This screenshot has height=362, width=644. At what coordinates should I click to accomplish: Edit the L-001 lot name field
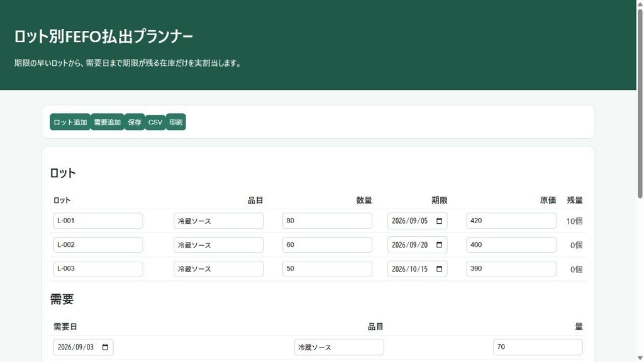tap(98, 221)
